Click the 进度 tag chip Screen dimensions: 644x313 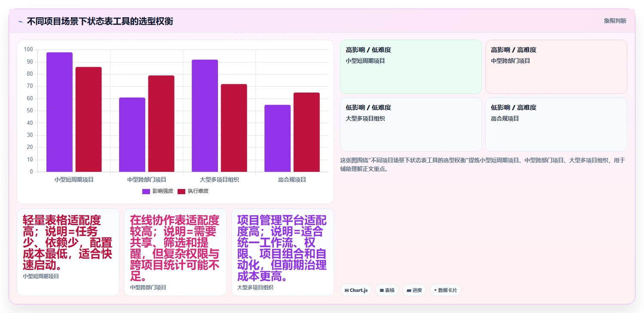pyautogui.click(x=414, y=290)
